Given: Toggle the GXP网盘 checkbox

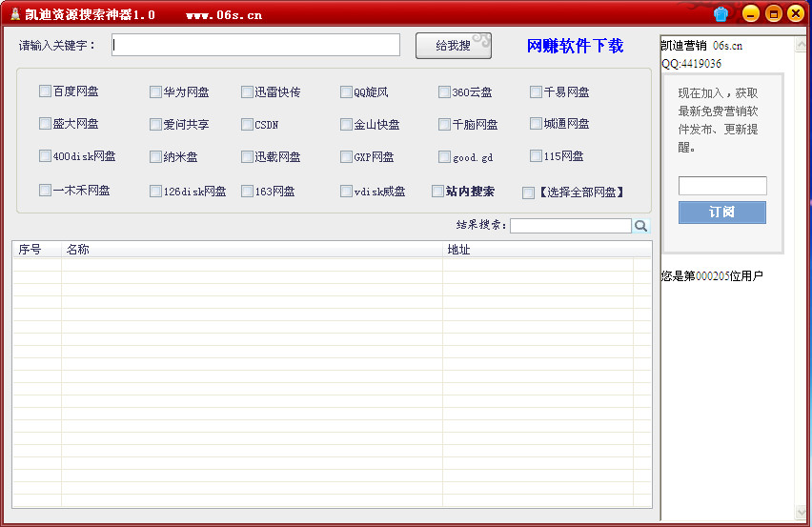Looking at the screenshot, I should [346, 157].
